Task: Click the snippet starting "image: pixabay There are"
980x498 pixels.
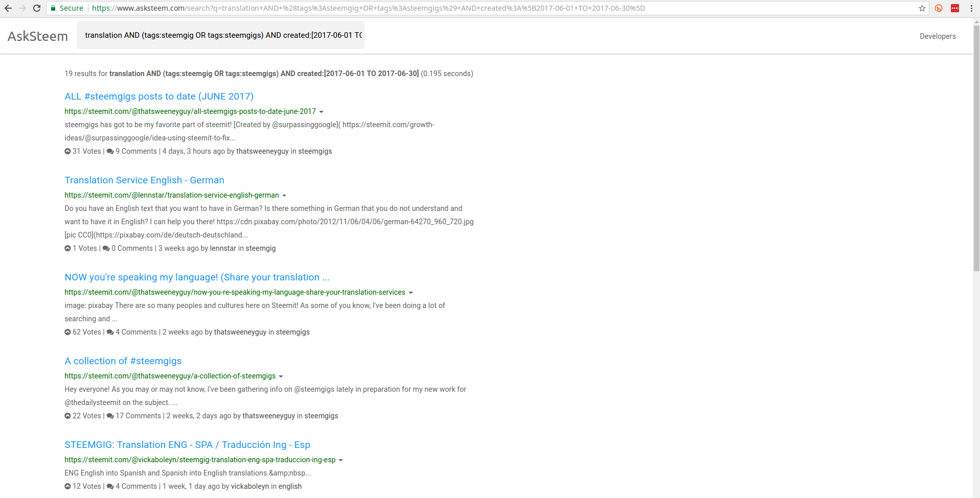Action: (255, 312)
